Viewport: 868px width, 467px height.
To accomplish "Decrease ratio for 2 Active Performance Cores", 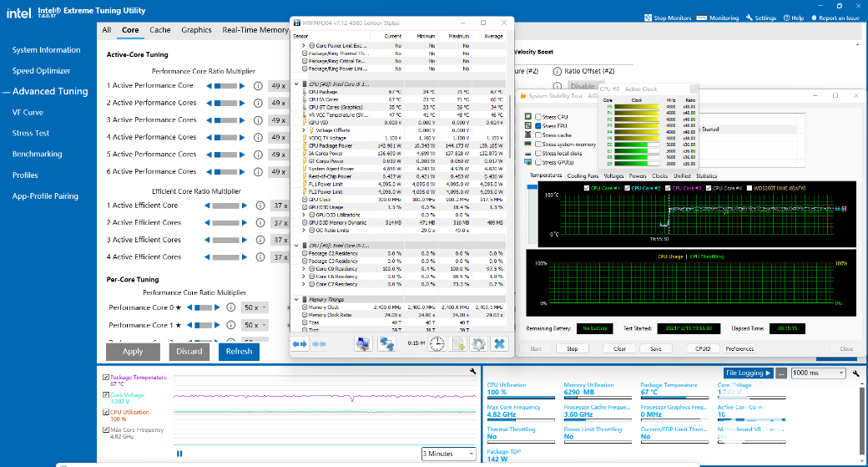I will [x=209, y=103].
